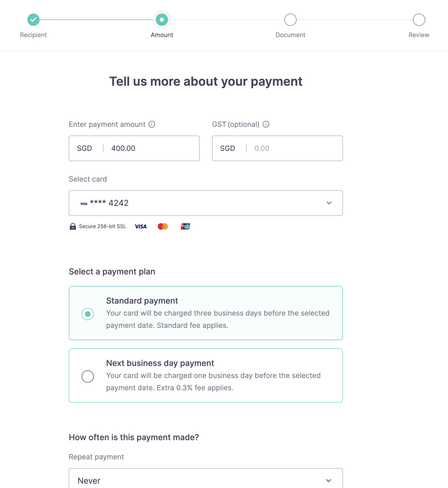Choose the Next business day payment plan card
This screenshot has height=488, width=448.
click(x=206, y=375)
